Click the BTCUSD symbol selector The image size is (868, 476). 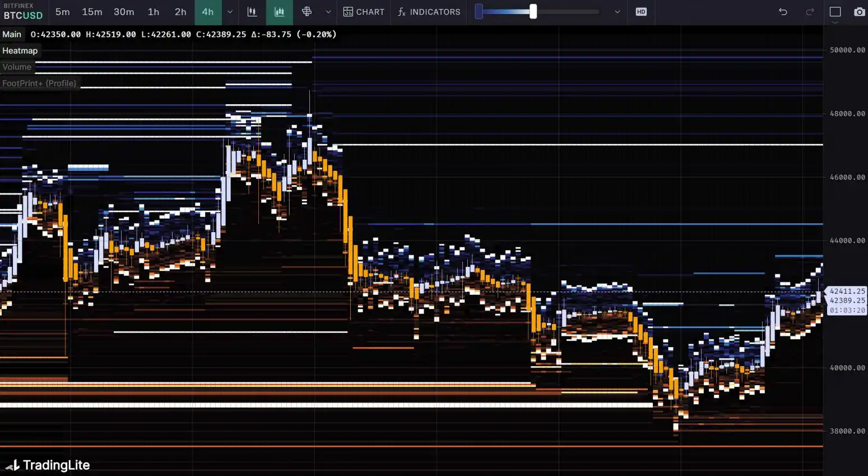[x=23, y=15]
